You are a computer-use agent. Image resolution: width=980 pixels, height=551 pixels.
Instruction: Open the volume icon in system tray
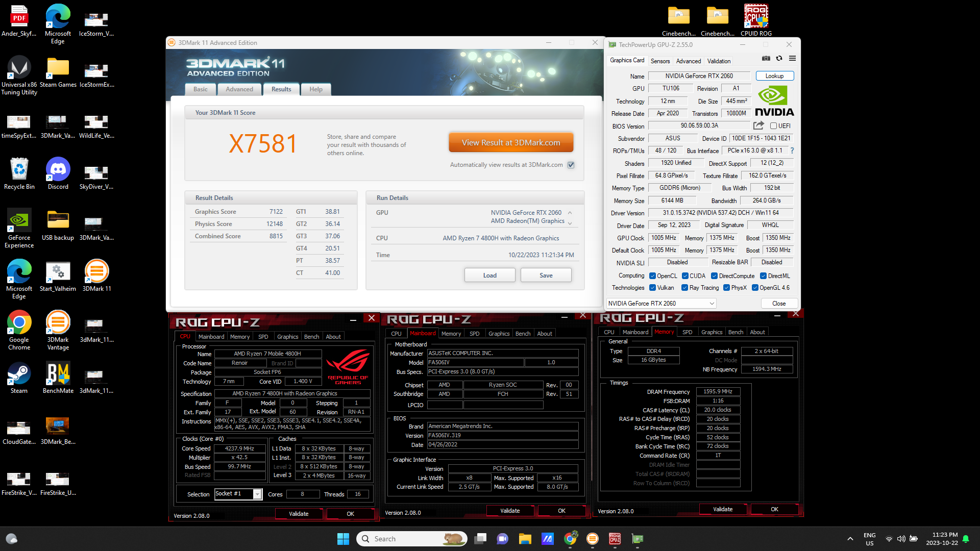click(901, 539)
